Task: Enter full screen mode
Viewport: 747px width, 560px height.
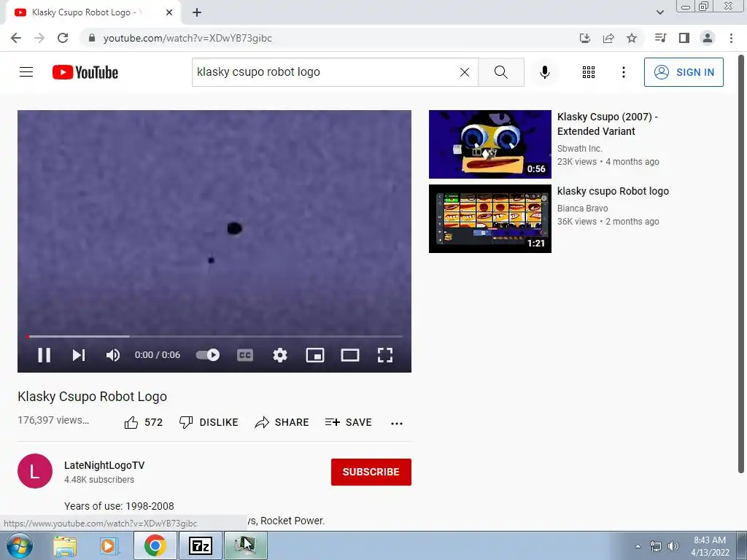Action: [x=385, y=355]
